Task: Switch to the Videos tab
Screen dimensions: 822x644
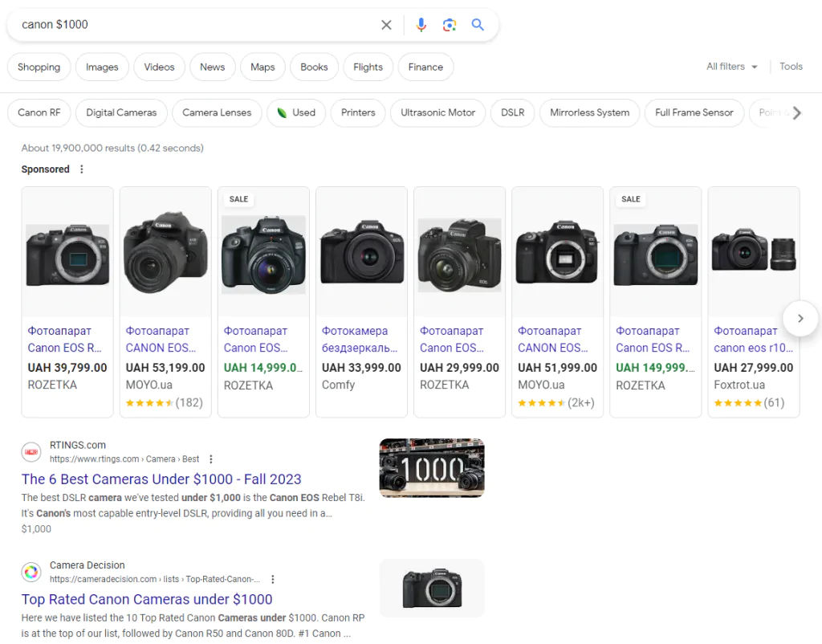Action: 160,67
